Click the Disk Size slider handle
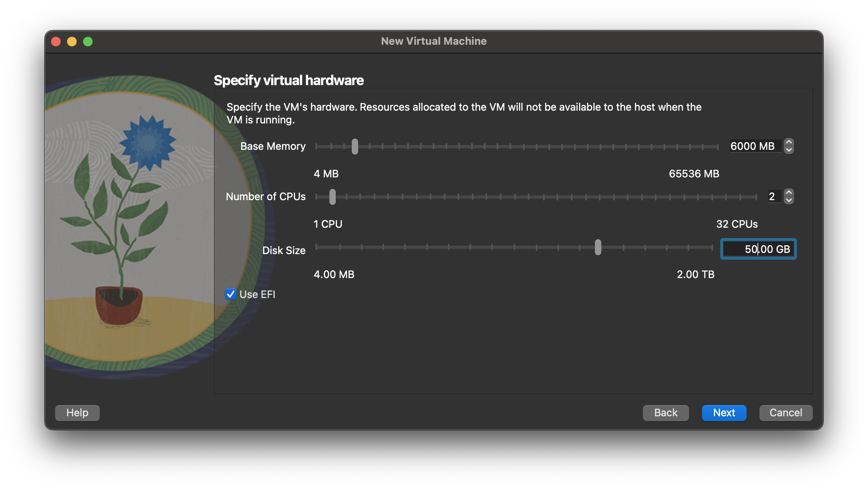Screen dimensions: 868x489 point(598,247)
